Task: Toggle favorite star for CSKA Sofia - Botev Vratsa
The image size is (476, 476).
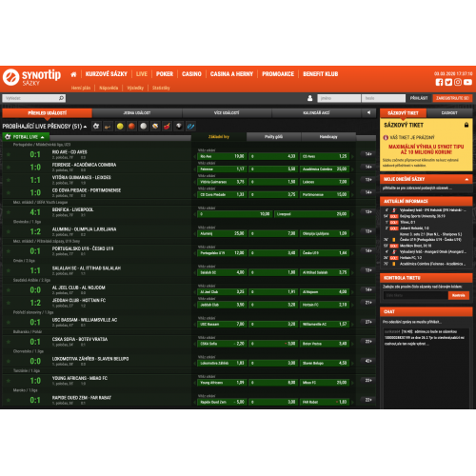Action: [x=9, y=342]
